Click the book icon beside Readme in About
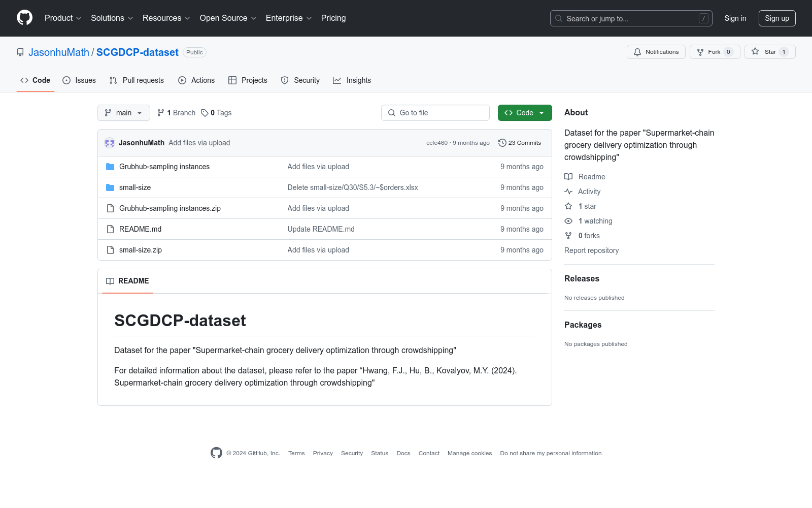 [568, 177]
